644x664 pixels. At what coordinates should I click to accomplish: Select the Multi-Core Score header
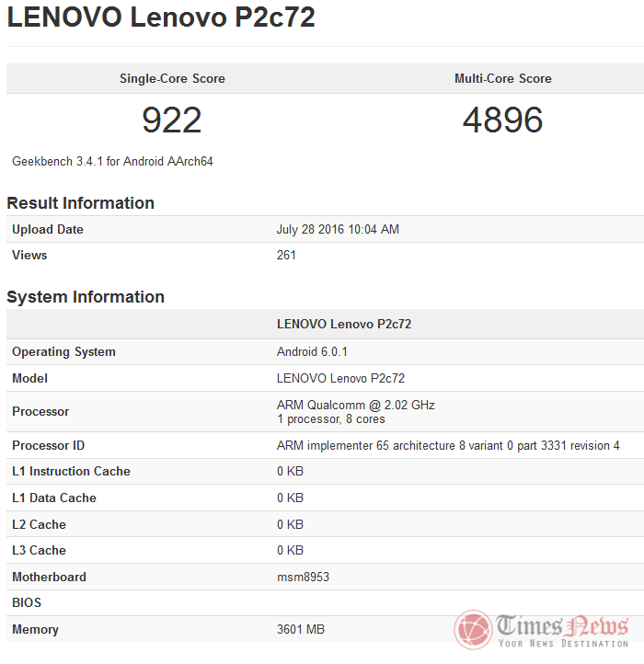pos(503,78)
